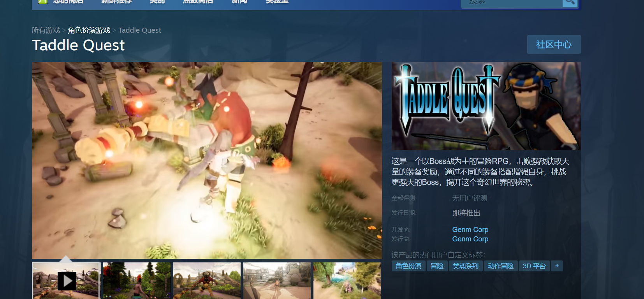The image size is (644, 299).
Task: Open the 社区中心 community hub button
Action: [x=554, y=44]
